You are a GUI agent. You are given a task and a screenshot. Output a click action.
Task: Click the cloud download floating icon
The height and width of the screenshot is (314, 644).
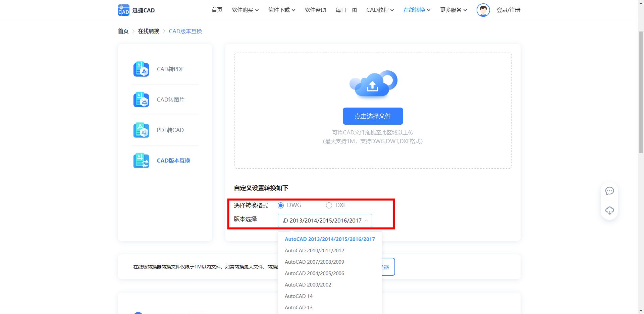(609, 210)
